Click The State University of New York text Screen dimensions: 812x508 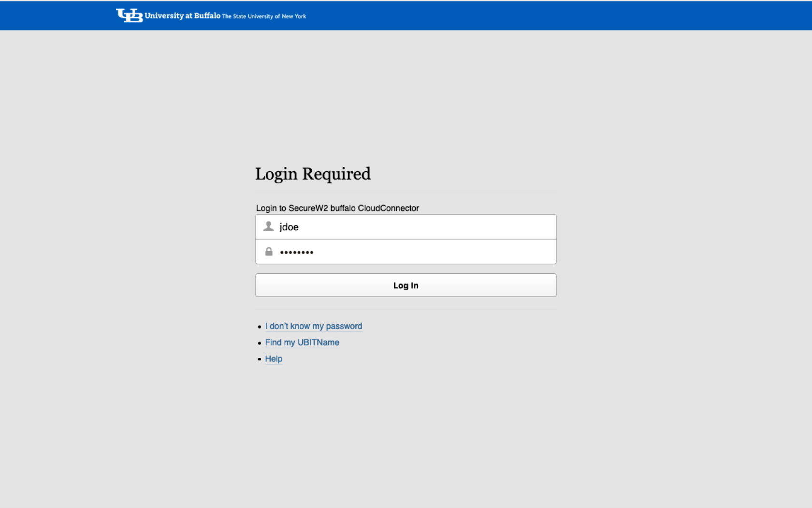click(x=264, y=16)
